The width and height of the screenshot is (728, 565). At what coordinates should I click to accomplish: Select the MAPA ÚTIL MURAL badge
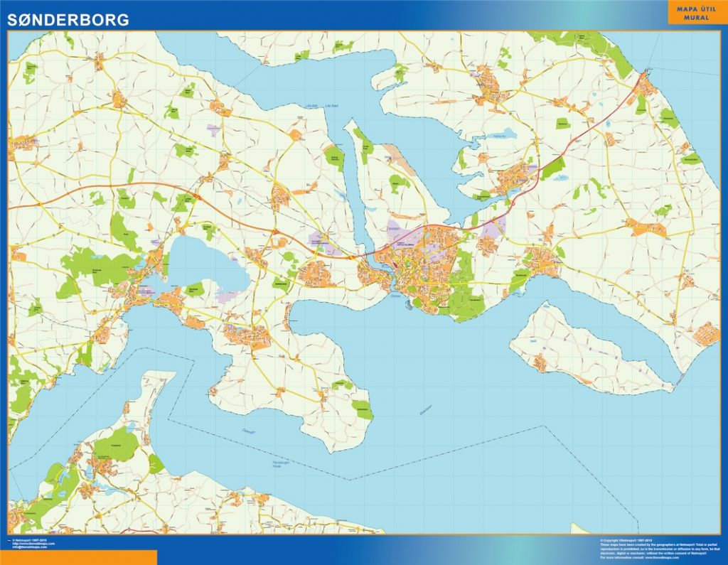click(x=695, y=13)
